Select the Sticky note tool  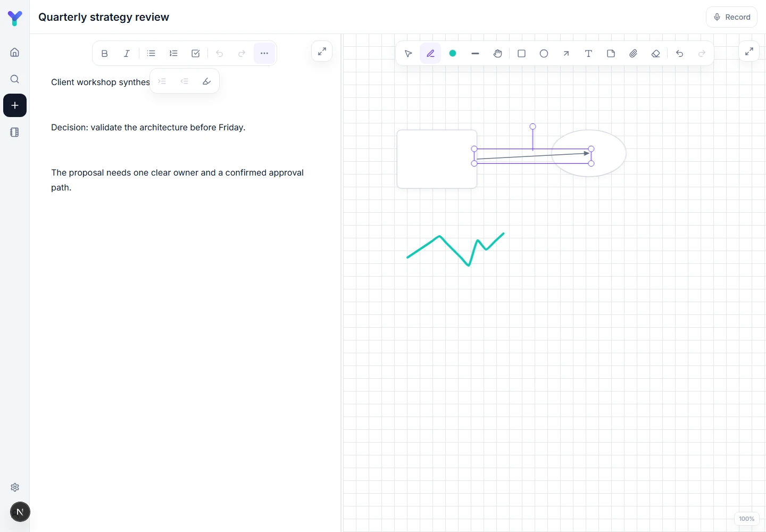[611, 53]
